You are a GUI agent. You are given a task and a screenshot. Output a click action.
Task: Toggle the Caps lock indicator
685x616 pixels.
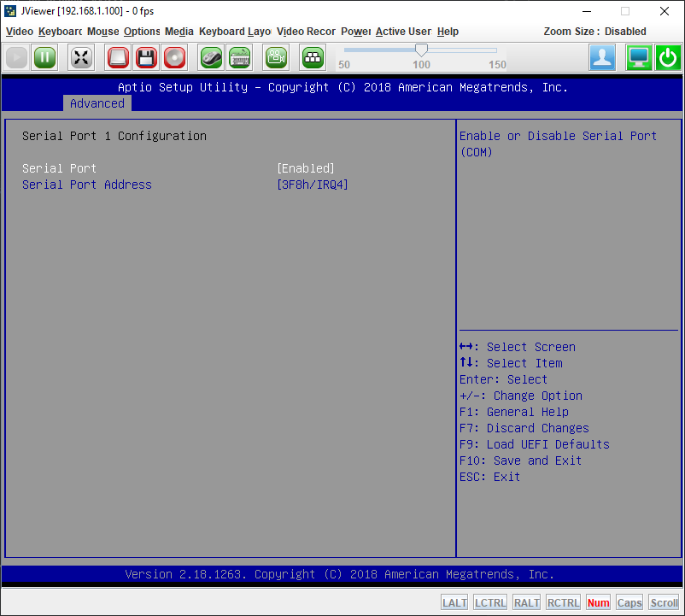pyautogui.click(x=629, y=602)
